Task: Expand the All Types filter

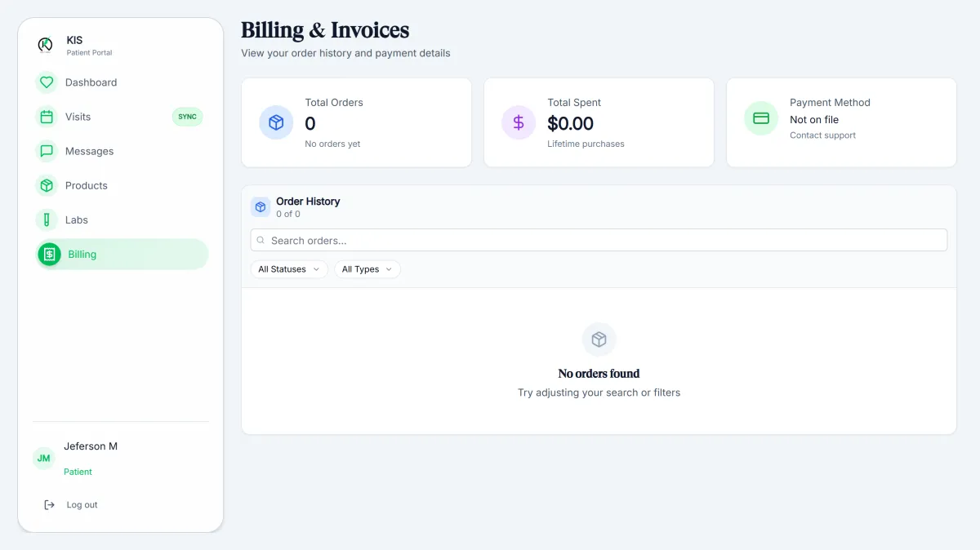Action: pos(367,269)
